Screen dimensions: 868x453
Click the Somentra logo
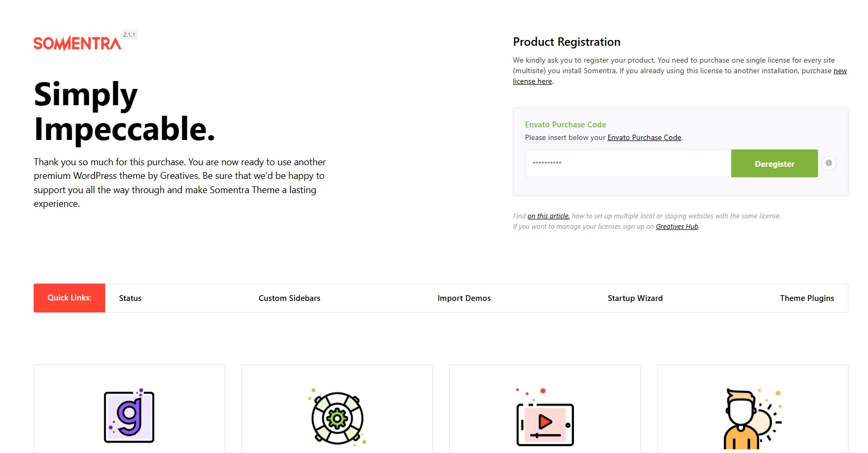click(77, 43)
